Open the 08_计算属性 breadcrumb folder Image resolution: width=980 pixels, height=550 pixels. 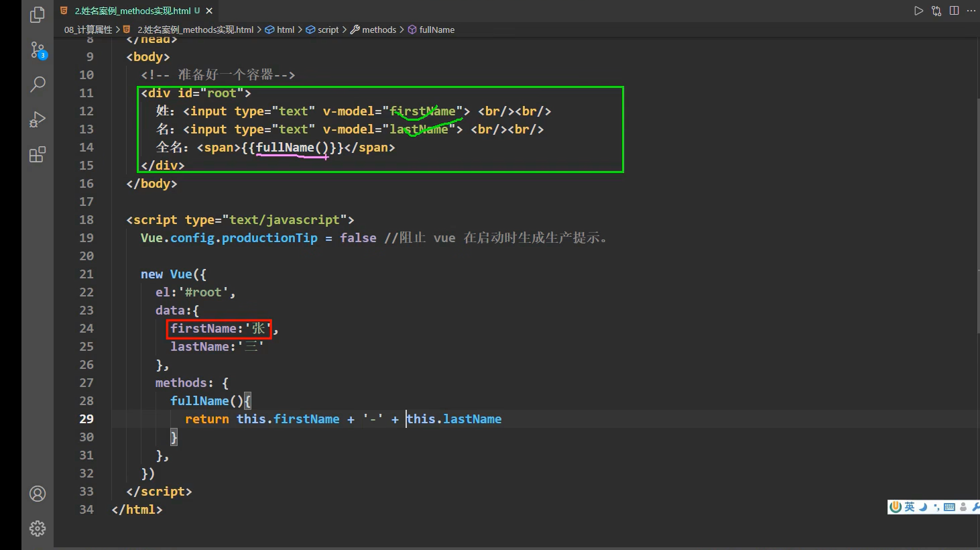pyautogui.click(x=88, y=30)
